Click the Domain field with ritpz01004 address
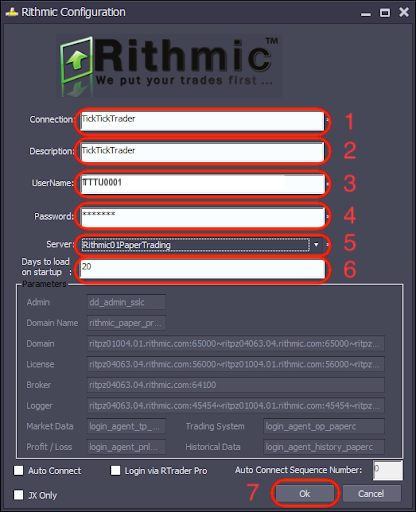416x512 pixels. coord(236,343)
